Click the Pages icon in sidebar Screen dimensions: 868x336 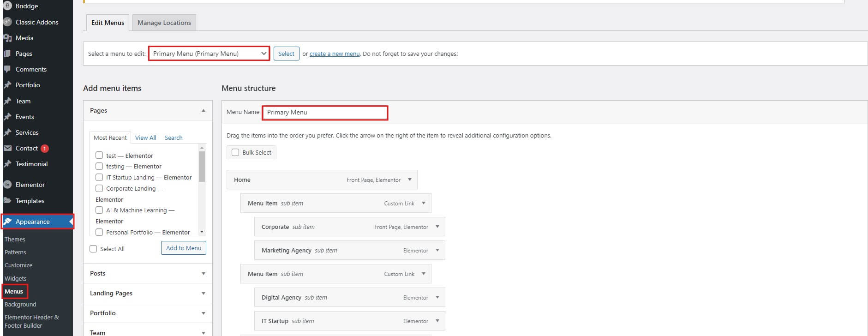[7, 54]
